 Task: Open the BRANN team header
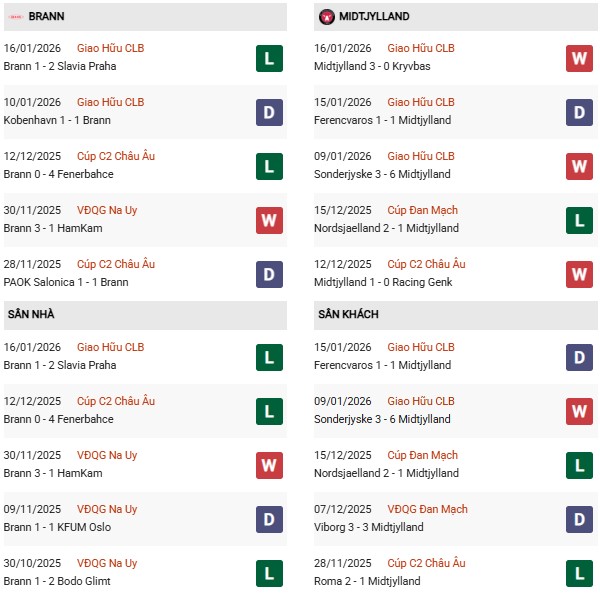point(47,17)
